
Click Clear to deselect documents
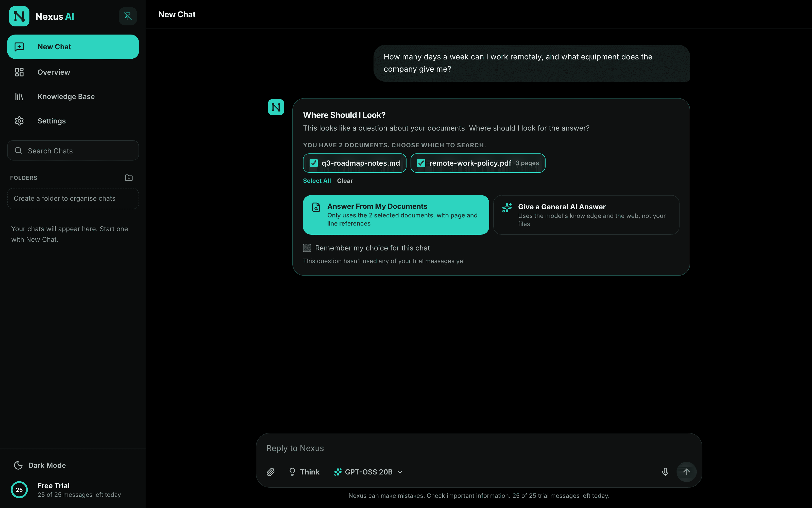(x=345, y=181)
